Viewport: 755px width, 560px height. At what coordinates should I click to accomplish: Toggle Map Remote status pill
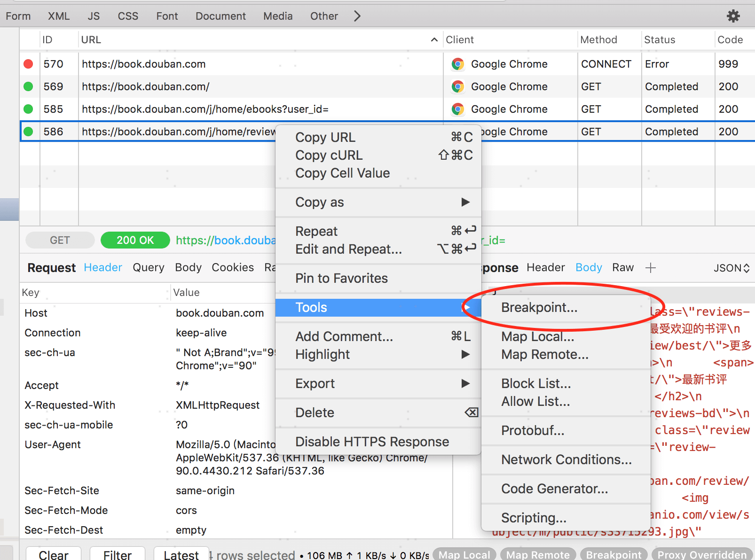538,555
